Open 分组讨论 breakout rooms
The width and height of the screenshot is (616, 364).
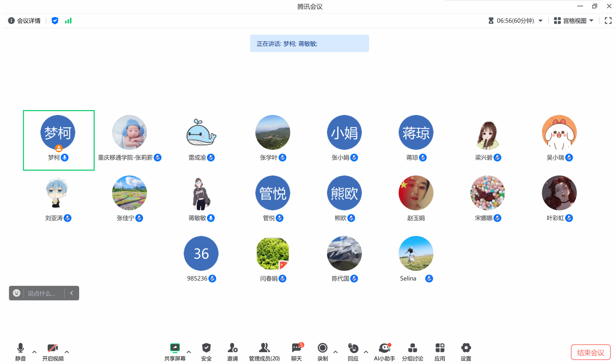coord(412,352)
